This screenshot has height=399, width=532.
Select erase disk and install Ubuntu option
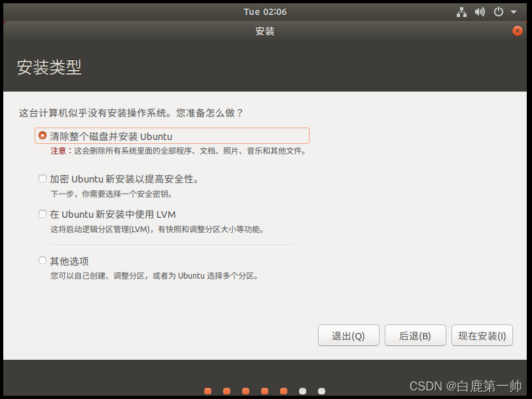tap(43, 135)
